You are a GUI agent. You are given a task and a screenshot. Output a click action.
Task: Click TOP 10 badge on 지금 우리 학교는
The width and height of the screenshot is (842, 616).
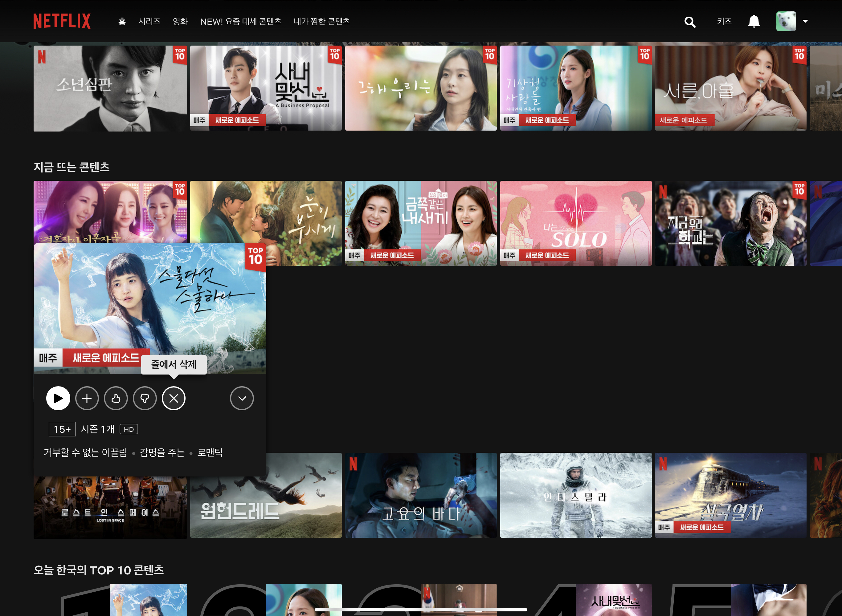click(799, 190)
